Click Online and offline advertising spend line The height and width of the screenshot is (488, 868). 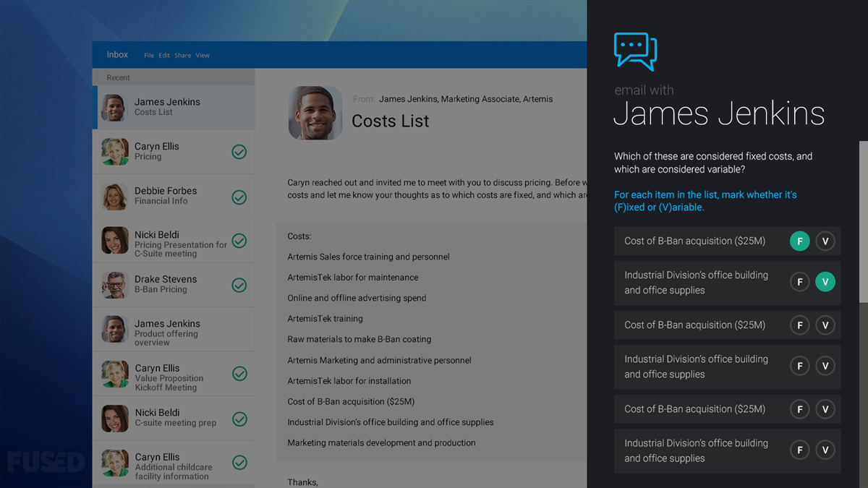(x=357, y=298)
